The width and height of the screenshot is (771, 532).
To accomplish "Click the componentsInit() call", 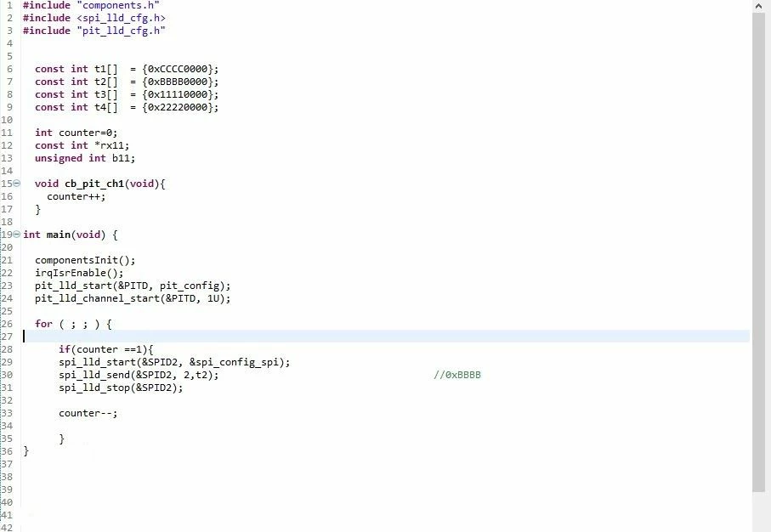I will pos(84,260).
